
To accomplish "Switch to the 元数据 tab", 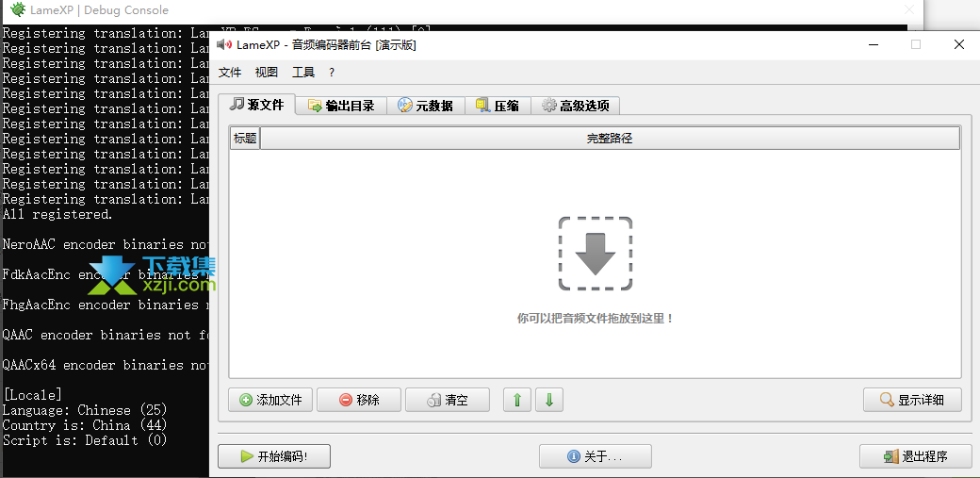I will (x=426, y=106).
